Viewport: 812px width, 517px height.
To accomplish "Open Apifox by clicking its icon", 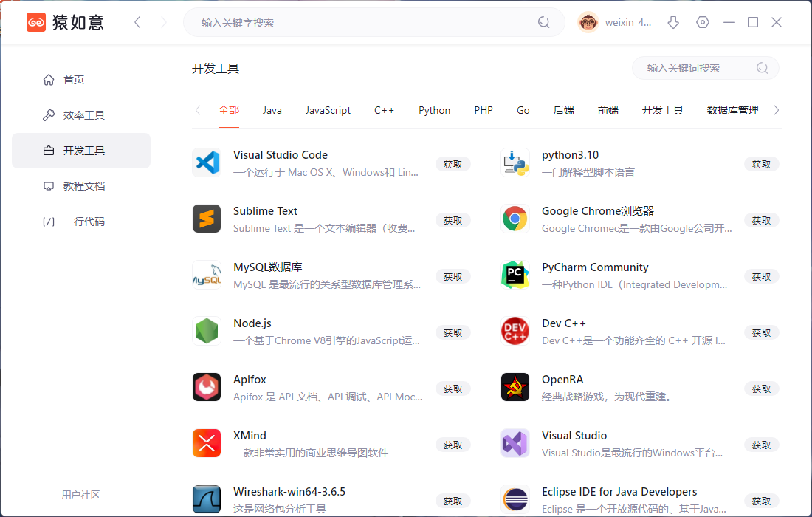I will (206, 388).
